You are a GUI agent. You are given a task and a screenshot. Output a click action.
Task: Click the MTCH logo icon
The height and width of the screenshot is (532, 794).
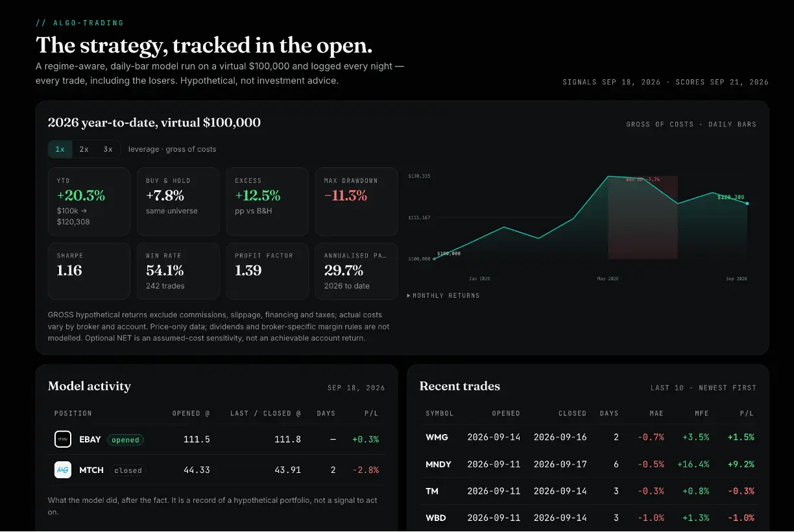tap(63, 470)
